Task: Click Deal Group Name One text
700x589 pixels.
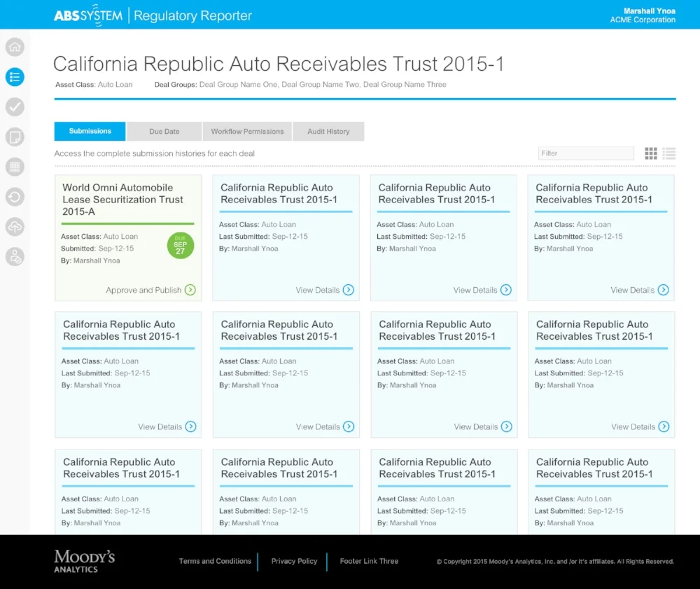Action: point(238,85)
